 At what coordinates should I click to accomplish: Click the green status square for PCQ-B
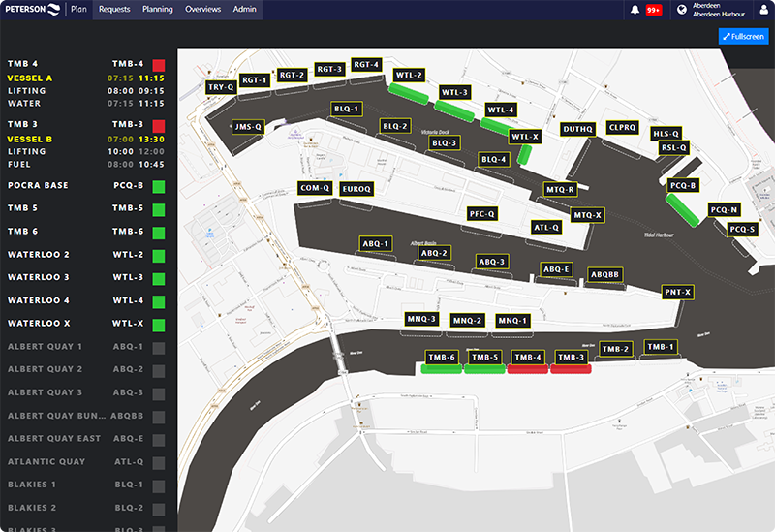coord(159,186)
